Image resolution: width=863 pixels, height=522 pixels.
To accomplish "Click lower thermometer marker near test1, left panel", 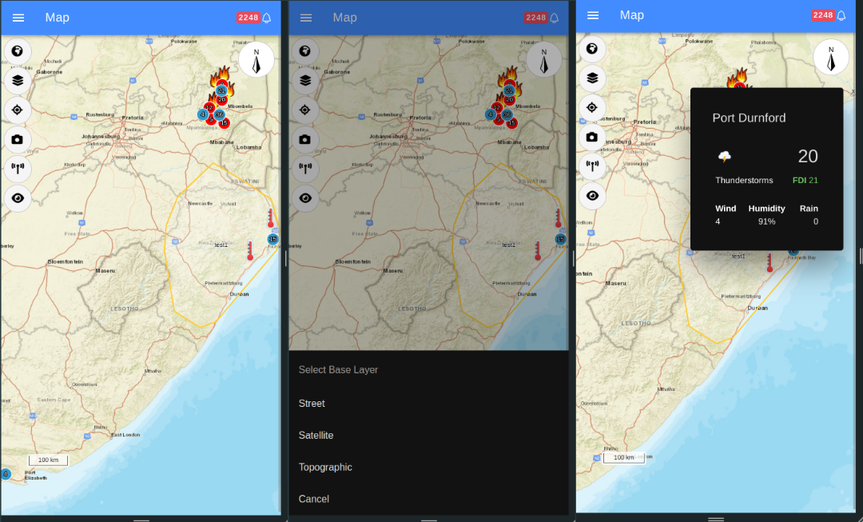I will point(250,251).
